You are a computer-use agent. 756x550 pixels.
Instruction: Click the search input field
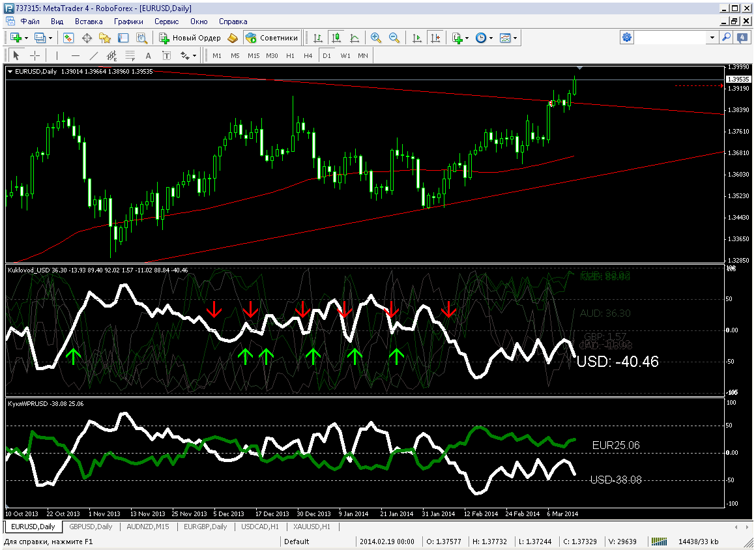click(670, 37)
